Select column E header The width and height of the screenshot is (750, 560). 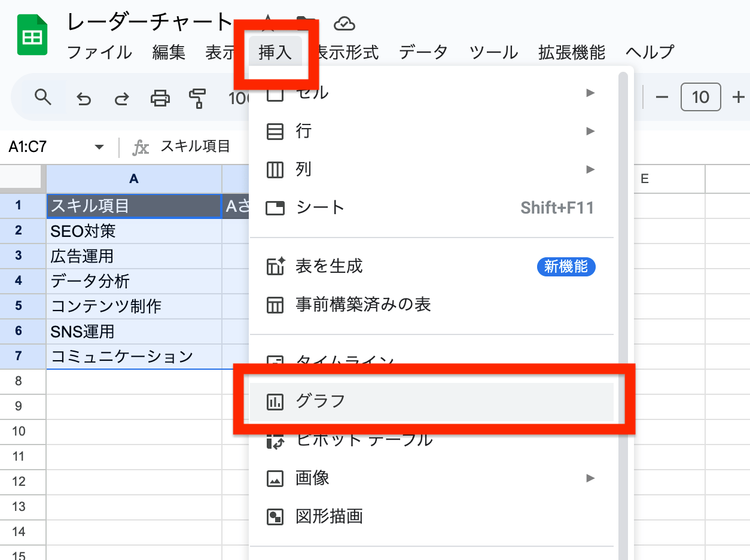click(668, 178)
